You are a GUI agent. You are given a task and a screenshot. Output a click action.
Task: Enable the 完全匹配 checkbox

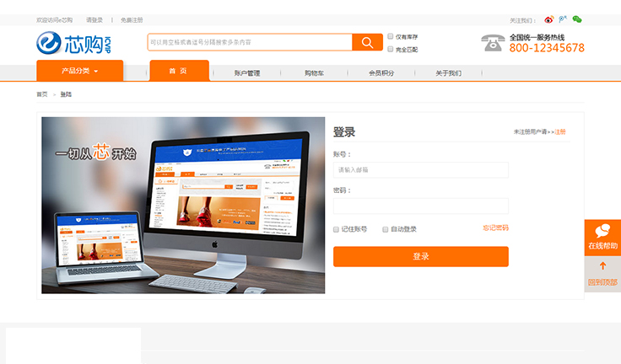pyautogui.click(x=391, y=49)
